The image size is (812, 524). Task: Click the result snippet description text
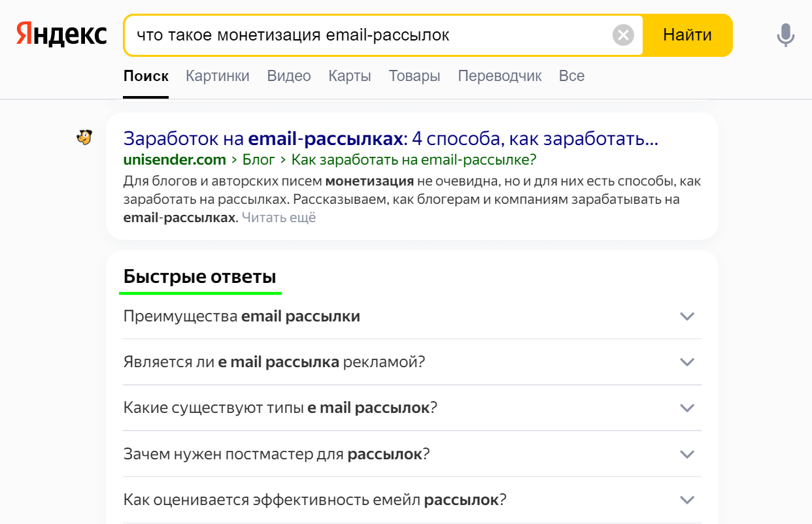pyautogui.click(x=412, y=199)
